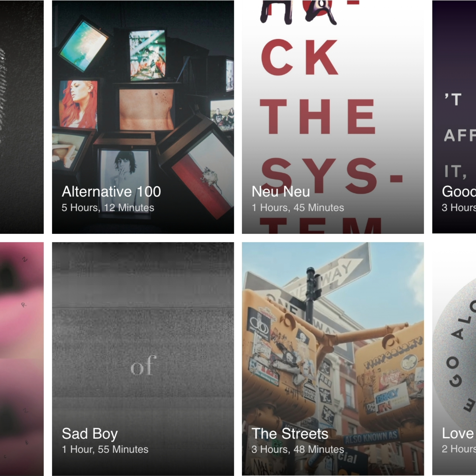Open the Alternative 100 playlist cover

click(143, 117)
